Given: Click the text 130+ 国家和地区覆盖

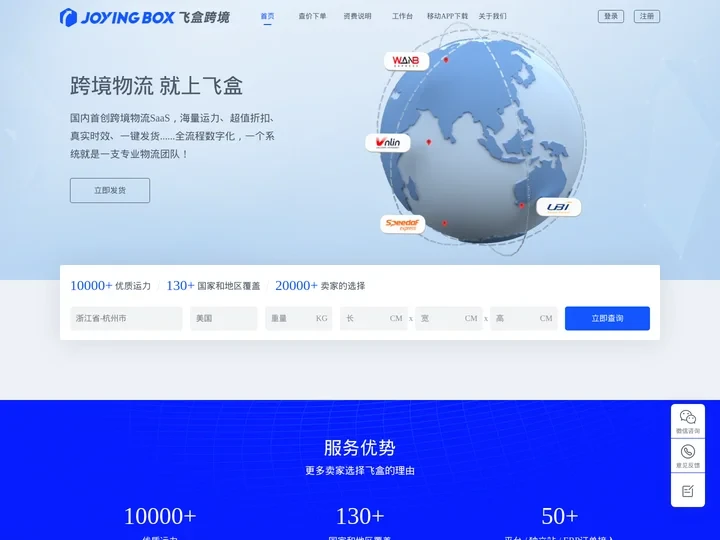Looking at the screenshot, I should click(x=213, y=286).
